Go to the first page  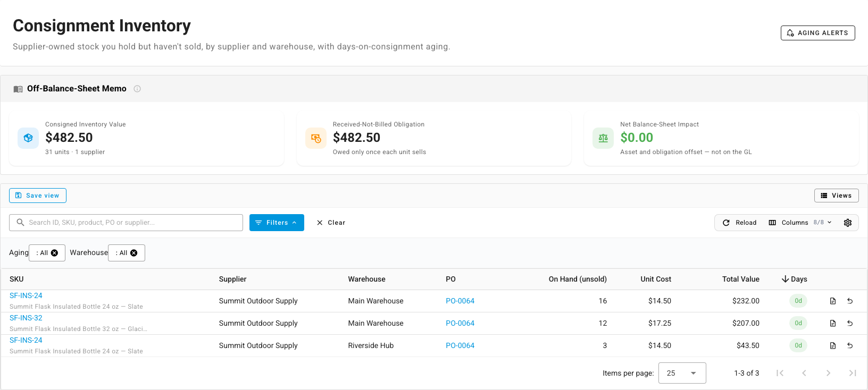[x=780, y=373]
